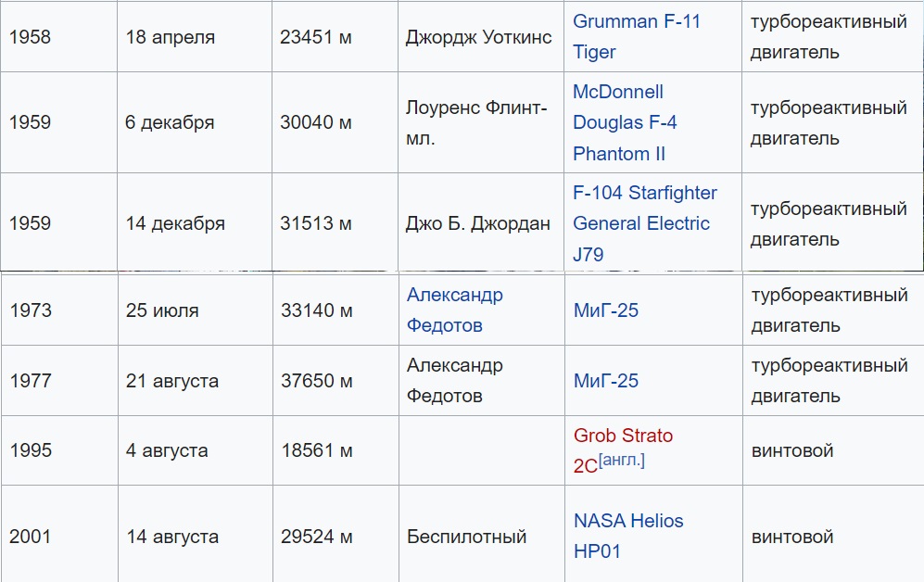Open МиГ-25 link in 1977 row
Image resolution: width=924 pixels, height=582 pixels.
(606, 381)
